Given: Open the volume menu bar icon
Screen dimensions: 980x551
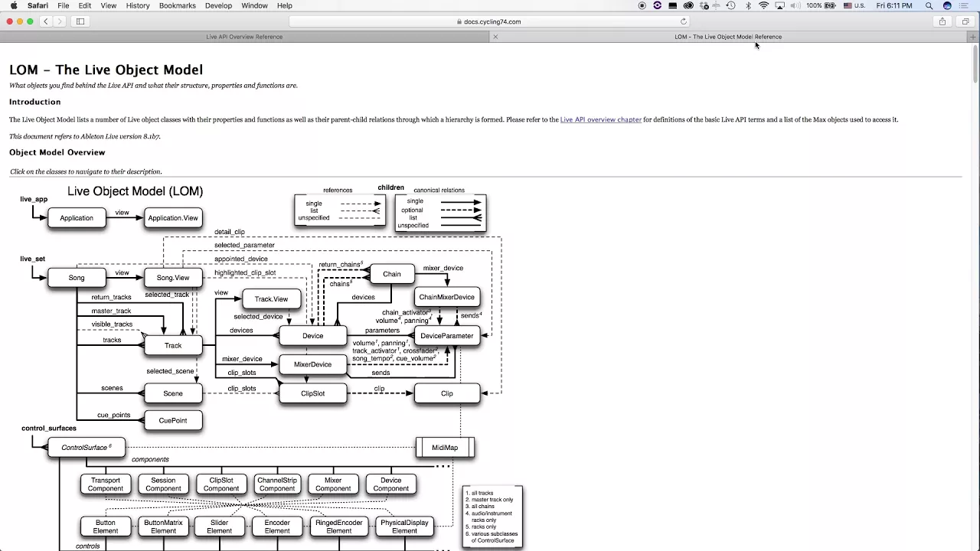Looking at the screenshot, I should 795,5.
